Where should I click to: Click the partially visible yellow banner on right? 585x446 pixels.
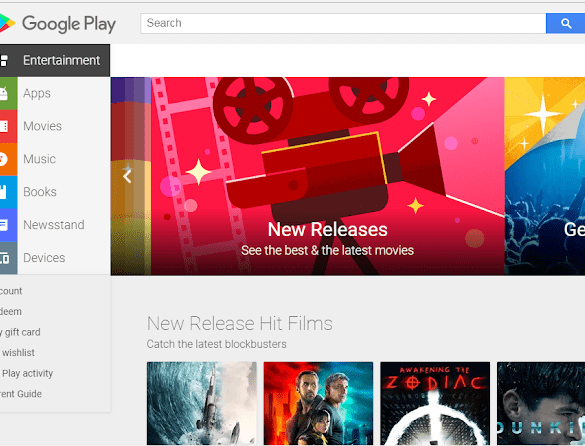(545, 176)
